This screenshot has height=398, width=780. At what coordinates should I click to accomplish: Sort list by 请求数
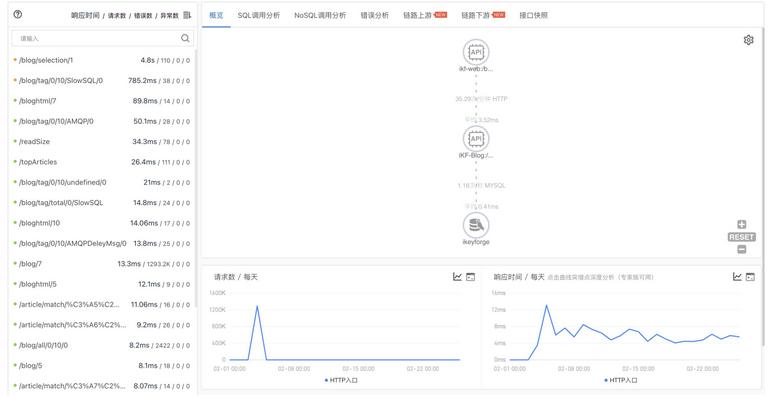[117, 15]
